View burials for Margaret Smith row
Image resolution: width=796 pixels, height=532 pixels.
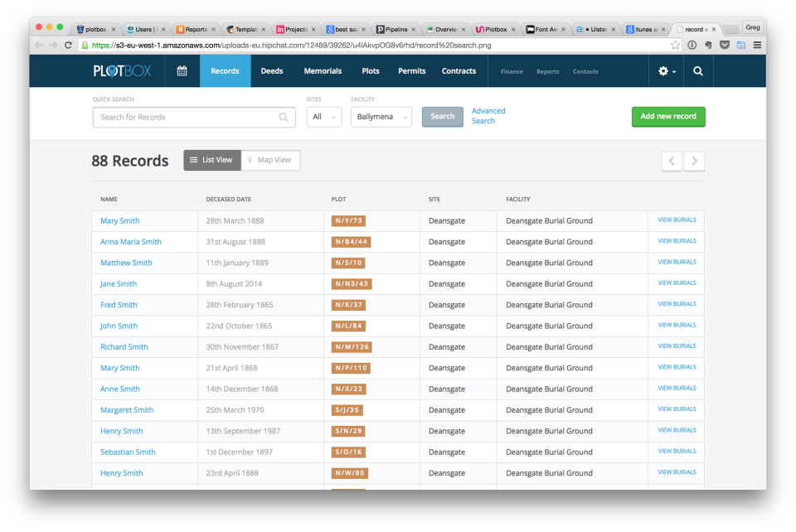click(x=677, y=409)
